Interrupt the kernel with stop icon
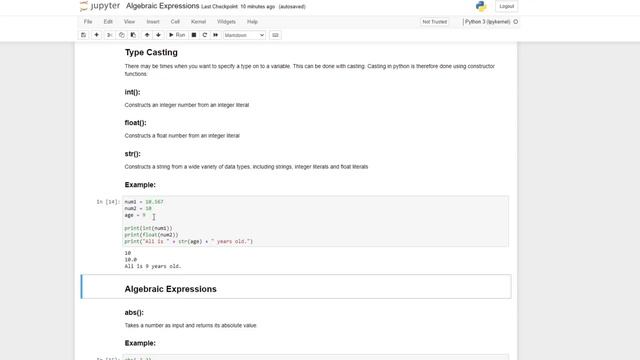640x360 pixels. point(194,35)
